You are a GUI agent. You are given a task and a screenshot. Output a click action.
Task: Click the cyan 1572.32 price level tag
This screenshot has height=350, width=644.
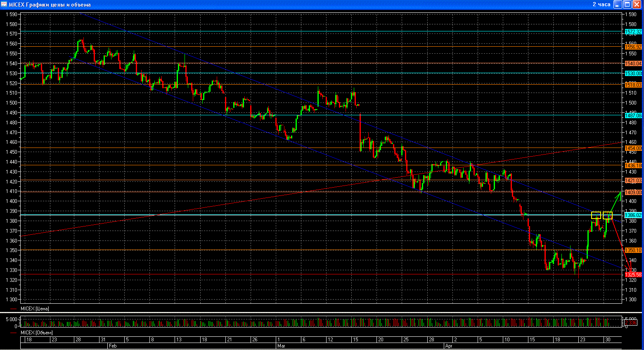pos(633,32)
